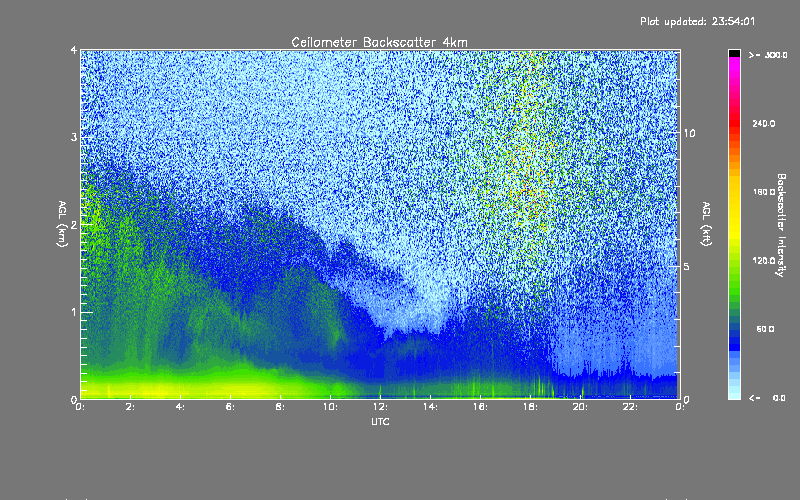This screenshot has width=800, height=500.
Task: Click the '180.0' colorbar value
Action: (764, 192)
